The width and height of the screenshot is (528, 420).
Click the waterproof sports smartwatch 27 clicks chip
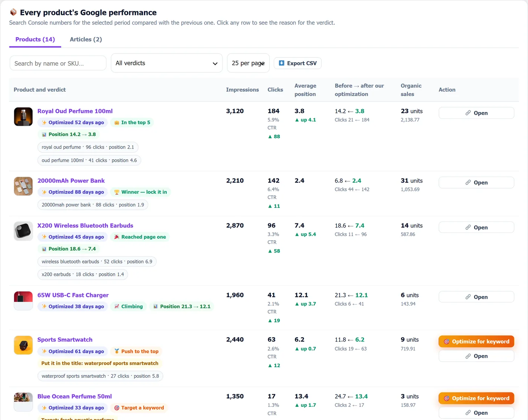tap(100, 376)
